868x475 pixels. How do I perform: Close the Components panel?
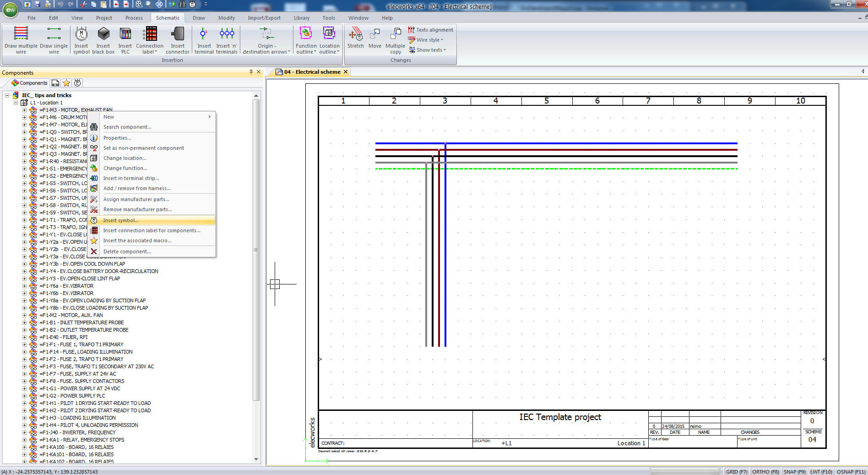[259, 72]
